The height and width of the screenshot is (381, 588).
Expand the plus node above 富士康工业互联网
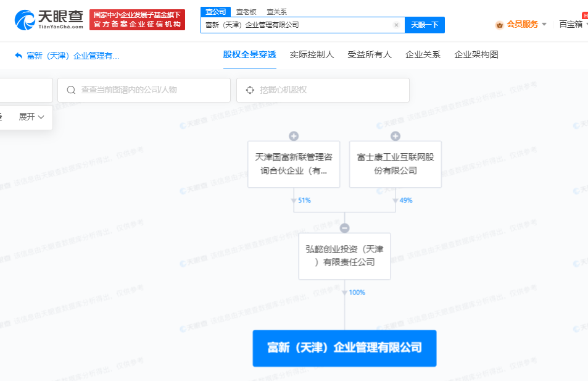click(395, 136)
